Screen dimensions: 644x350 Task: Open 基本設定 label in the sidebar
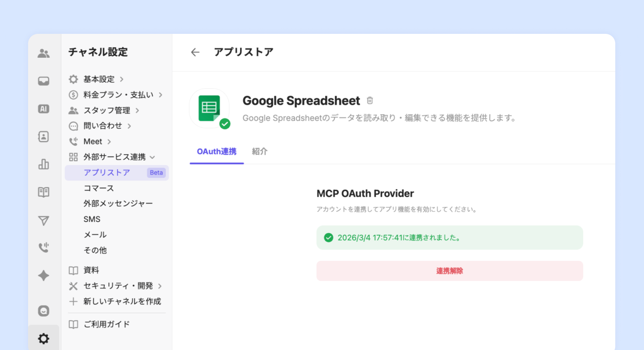pos(99,79)
